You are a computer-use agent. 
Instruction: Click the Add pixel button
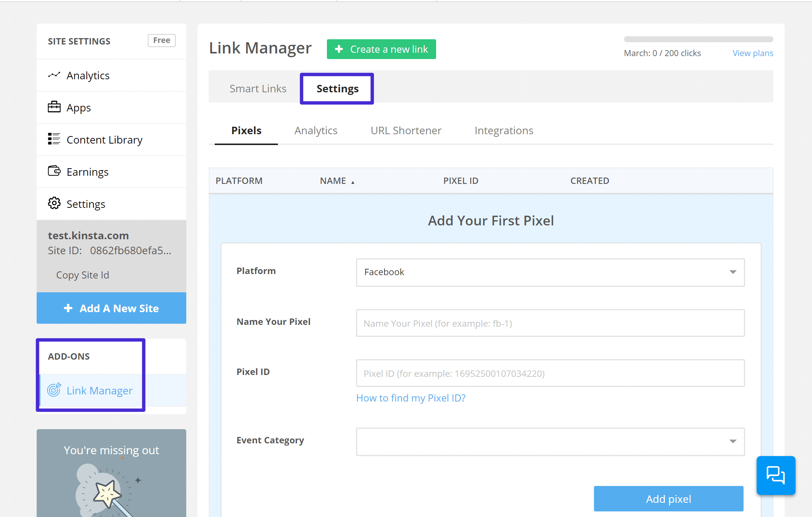[x=669, y=499]
